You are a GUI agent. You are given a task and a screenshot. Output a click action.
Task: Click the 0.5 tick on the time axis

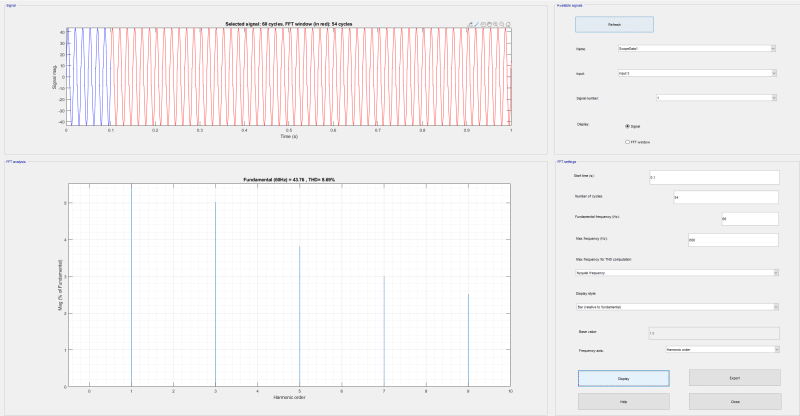(x=289, y=131)
